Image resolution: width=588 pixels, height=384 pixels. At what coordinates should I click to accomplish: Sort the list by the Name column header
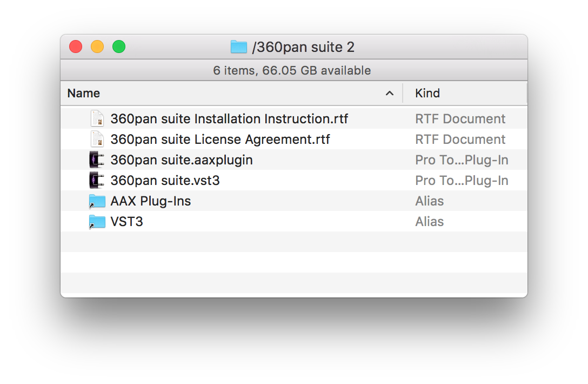pyautogui.click(x=231, y=93)
